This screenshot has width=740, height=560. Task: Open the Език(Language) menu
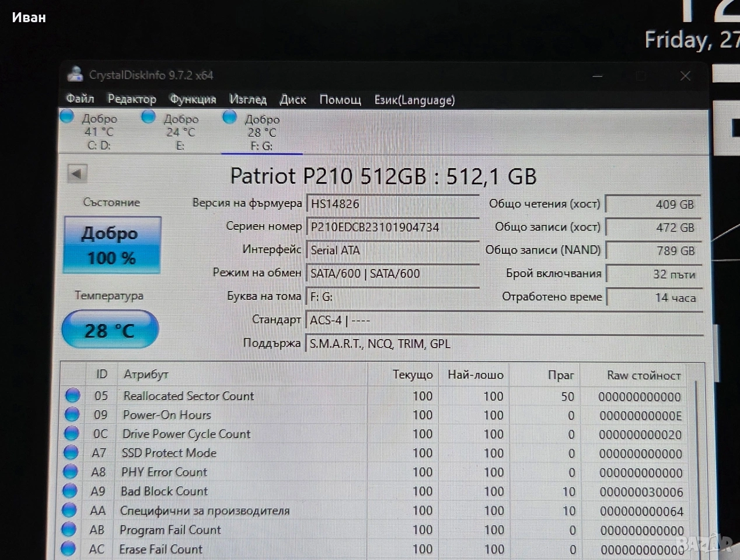[x=414, y=100]
